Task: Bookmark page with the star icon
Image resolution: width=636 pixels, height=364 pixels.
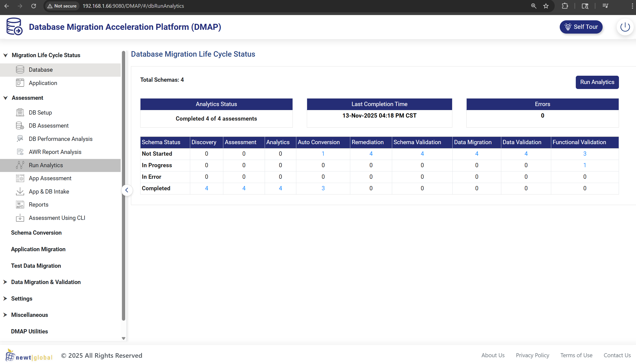Action: [x=546, y=6]
